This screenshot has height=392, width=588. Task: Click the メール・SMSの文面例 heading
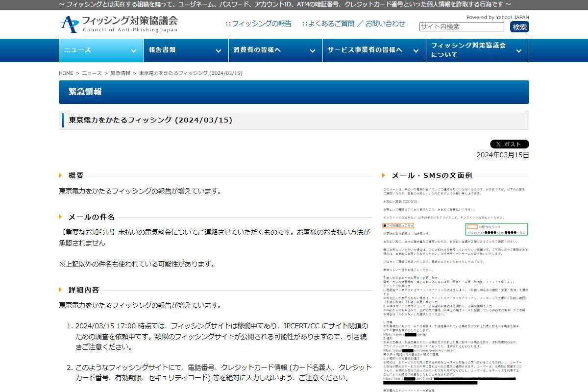point(432,175)
